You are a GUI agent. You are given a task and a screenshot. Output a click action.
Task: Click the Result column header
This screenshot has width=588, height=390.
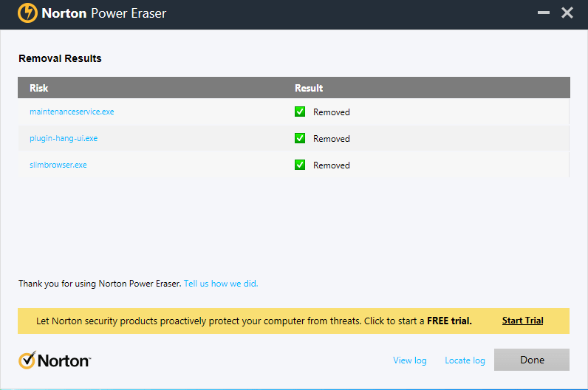(x=309, y=88)
